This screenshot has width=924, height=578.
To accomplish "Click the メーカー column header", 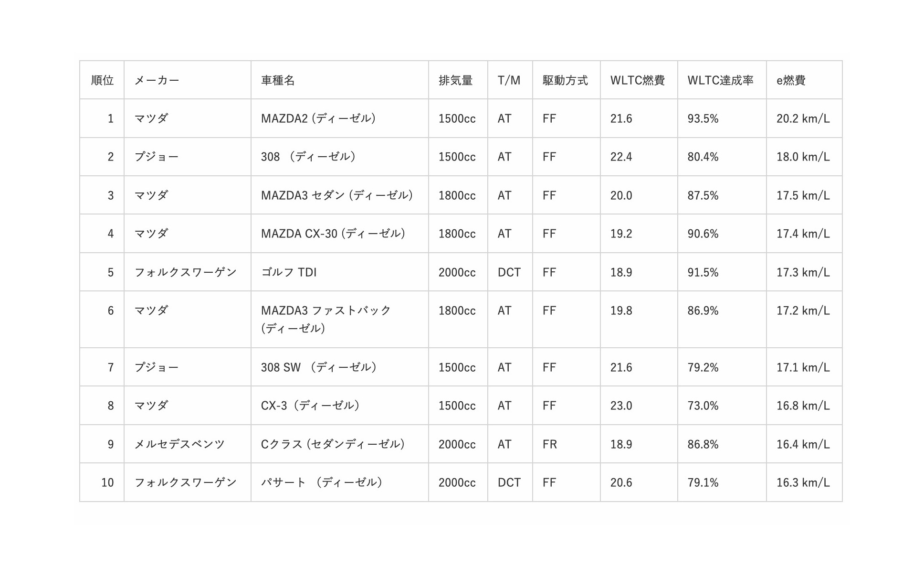I will pos(157,80).
